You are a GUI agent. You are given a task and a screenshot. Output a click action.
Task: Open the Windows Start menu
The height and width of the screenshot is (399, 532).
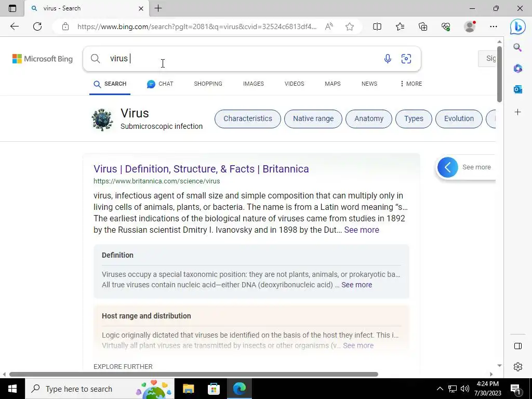(x=12, y=389)
